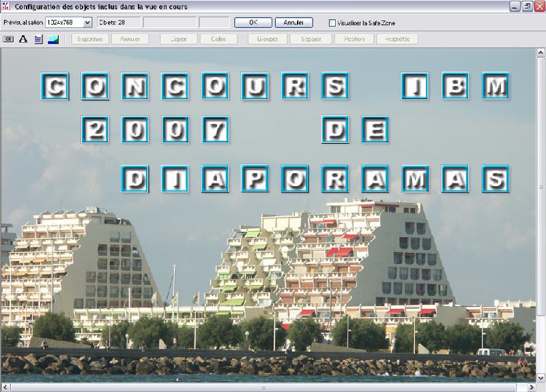Select the M letter tile in IBM

(x=495, y=86)
